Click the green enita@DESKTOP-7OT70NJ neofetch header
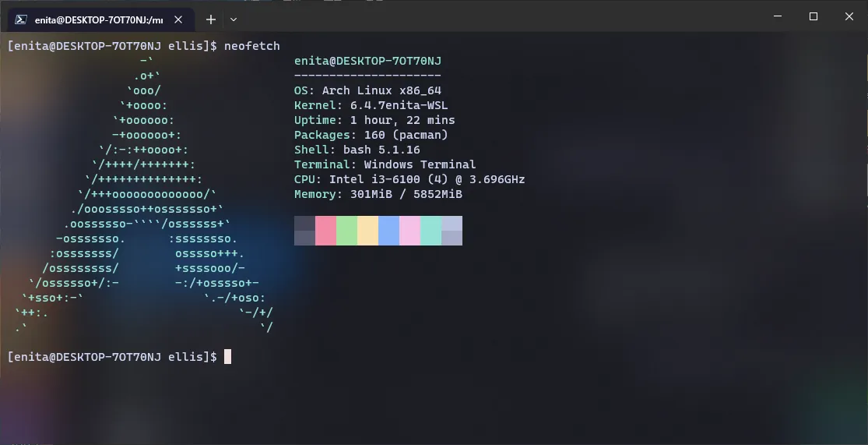Image resolution: width=868 pixels, height=445 pixels. (x=367, y=61)
